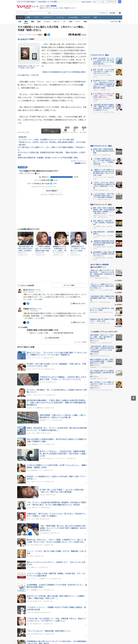Expand 西山守's comment with もっと見る

38,299
